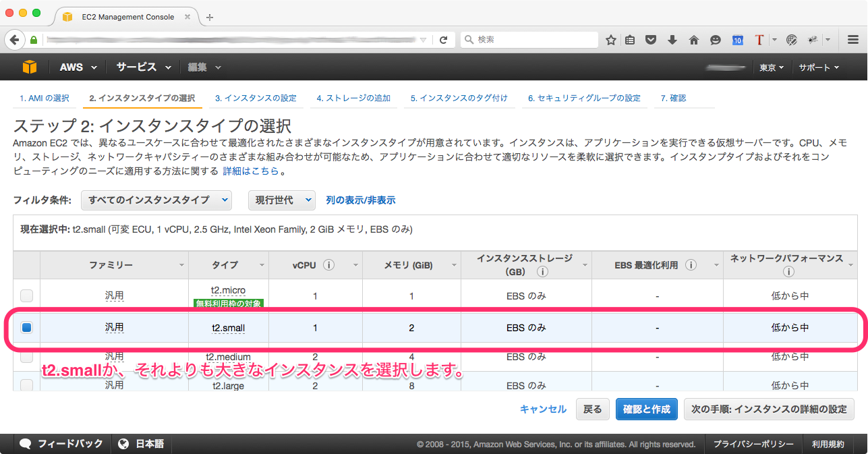Show EBS 最適化利用 info icon
Image resolution: width=868 pixels, height=454 pixels.
pos(691,265)
